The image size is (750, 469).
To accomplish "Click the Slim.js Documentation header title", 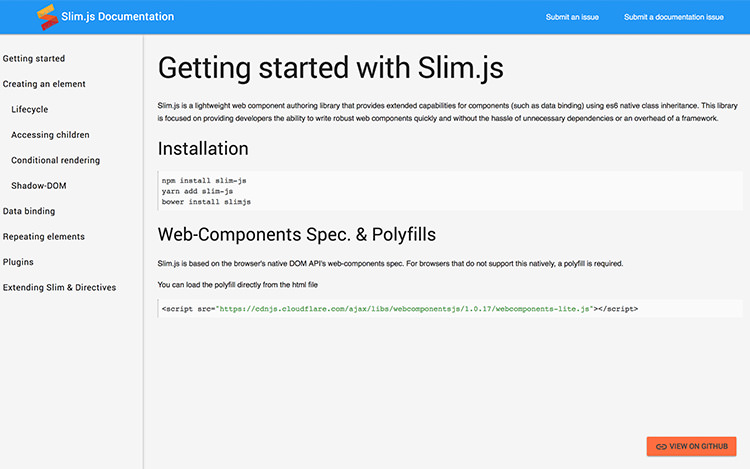I will click(117, 17).
